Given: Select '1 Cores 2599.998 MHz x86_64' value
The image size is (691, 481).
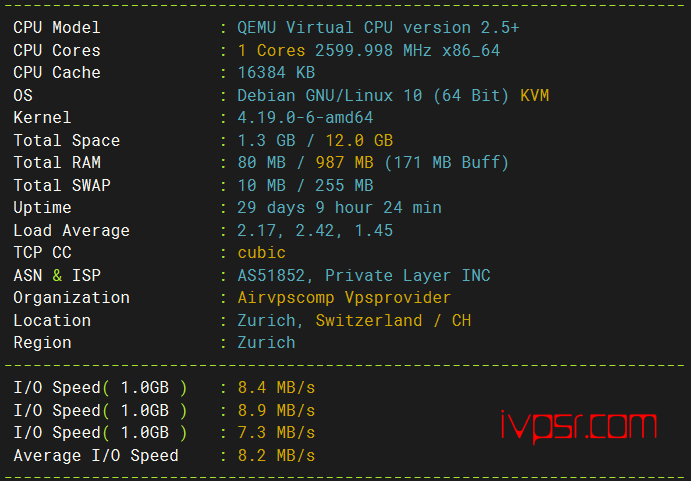Looking at the screenshot, I should click(369, 51).
